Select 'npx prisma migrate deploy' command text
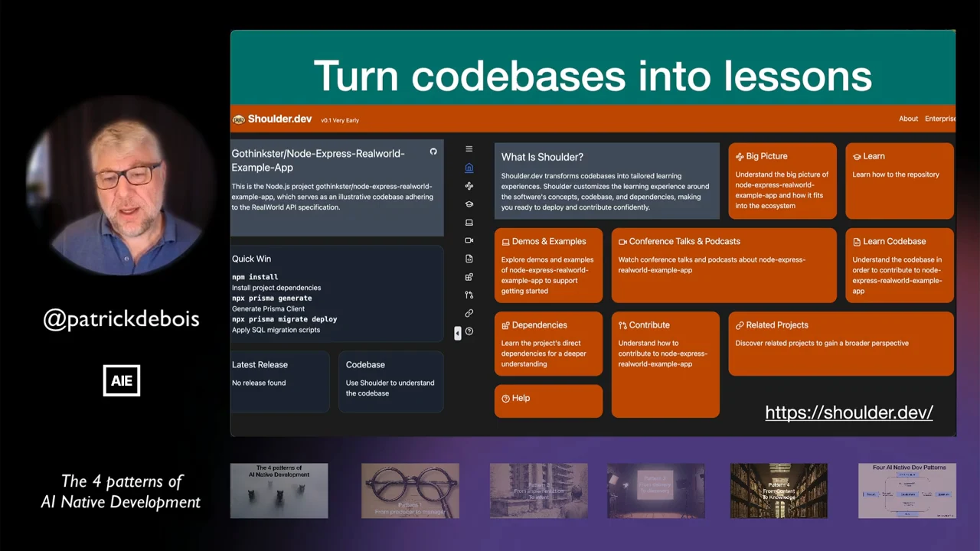Image resolution: width=980 pixels, height=551 pixels. [284, 319]
